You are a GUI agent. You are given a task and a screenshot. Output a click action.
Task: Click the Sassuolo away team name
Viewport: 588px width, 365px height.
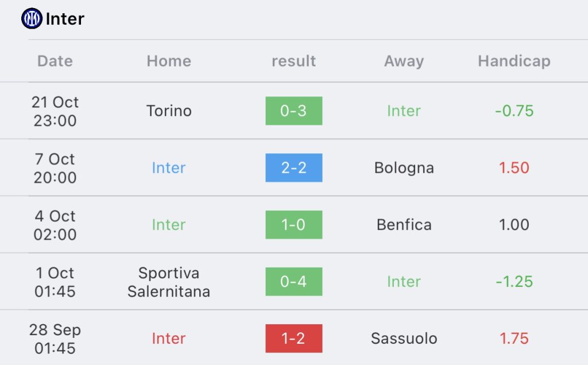pyautogui.click(x=404, y=339)
